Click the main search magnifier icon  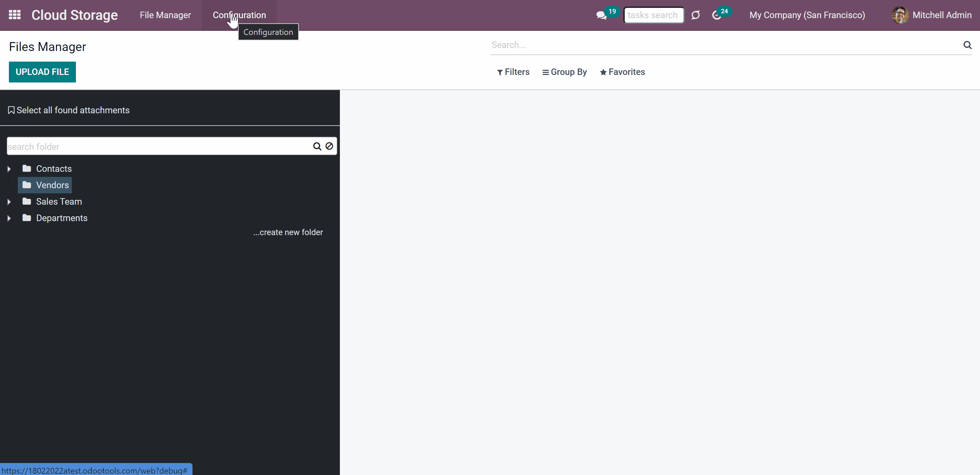pyautogui.click(x=967, y=45)
